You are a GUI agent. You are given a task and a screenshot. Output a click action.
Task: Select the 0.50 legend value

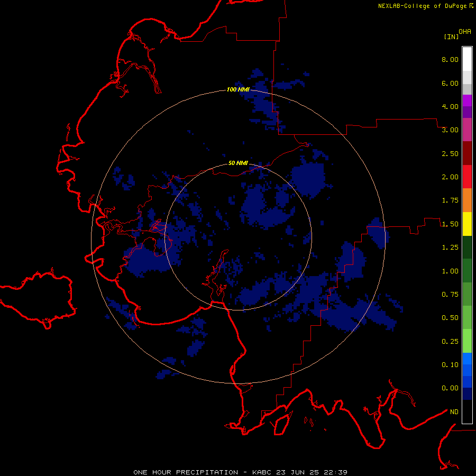point(450,318)
